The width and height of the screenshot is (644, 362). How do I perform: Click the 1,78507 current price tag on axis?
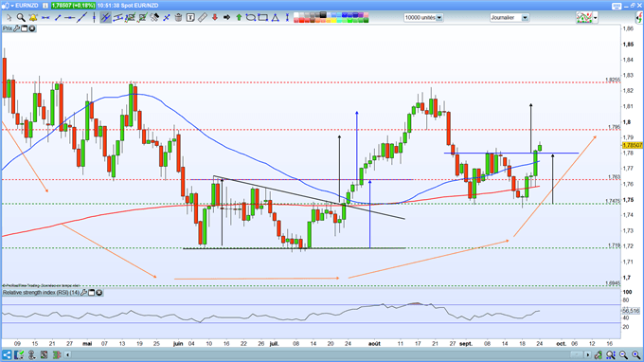click(633, 145)
